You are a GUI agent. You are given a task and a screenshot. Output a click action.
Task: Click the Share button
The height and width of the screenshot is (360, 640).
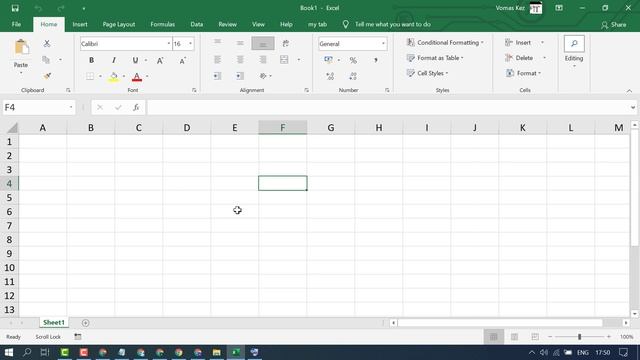pyautogui.click(x=613, y=25)
